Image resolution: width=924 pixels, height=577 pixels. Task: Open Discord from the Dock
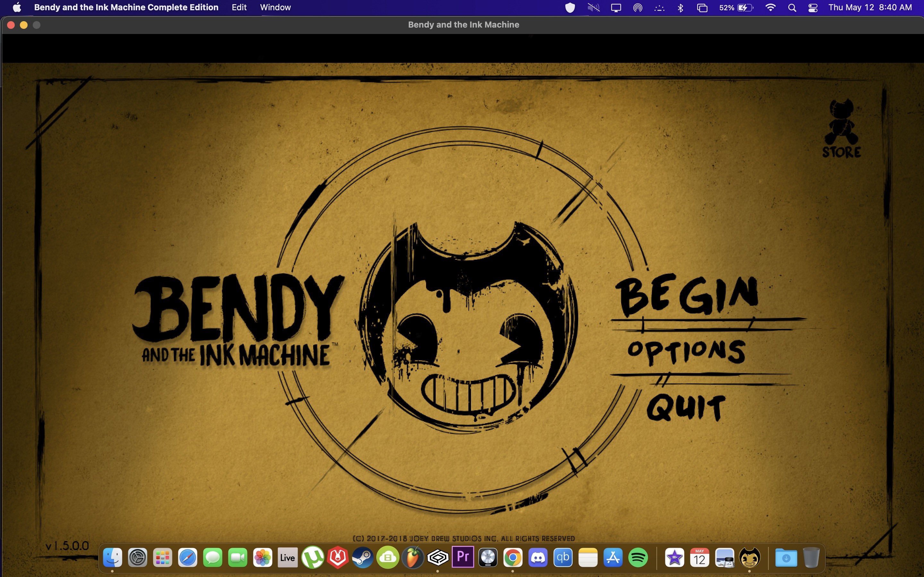click(x=538, y=558)
